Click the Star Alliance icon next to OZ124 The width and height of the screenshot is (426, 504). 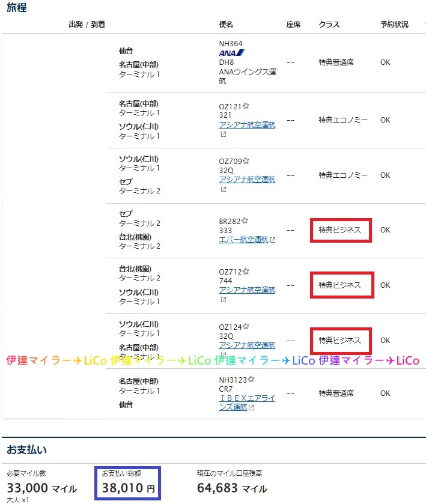246,327
